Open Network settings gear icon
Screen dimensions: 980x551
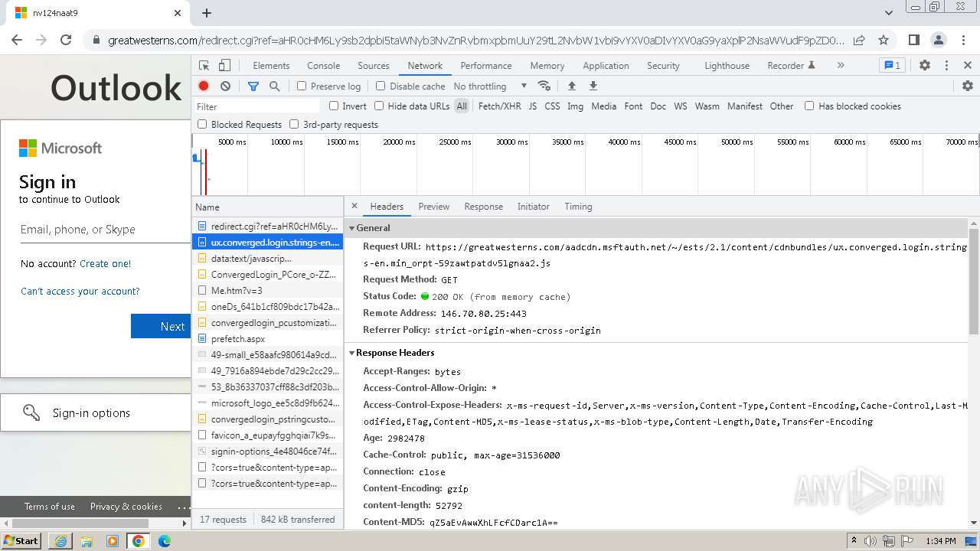click(968, 86)
